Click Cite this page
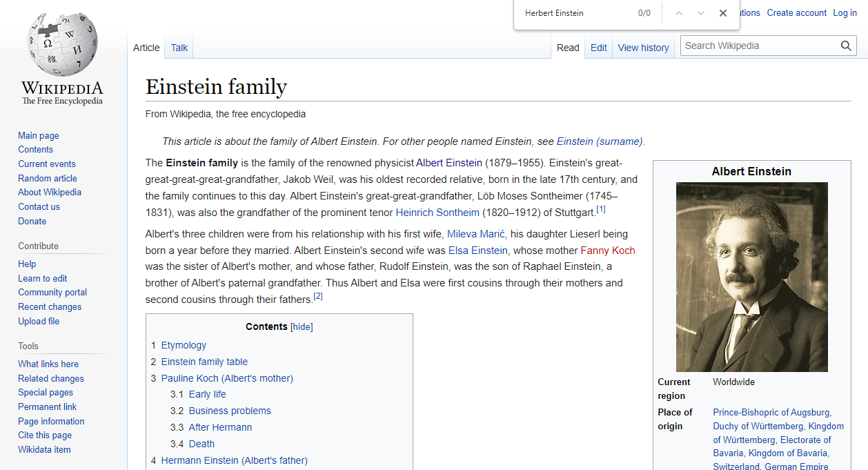The height and width of the screenshot is (470, 868). tap(45, 435)
